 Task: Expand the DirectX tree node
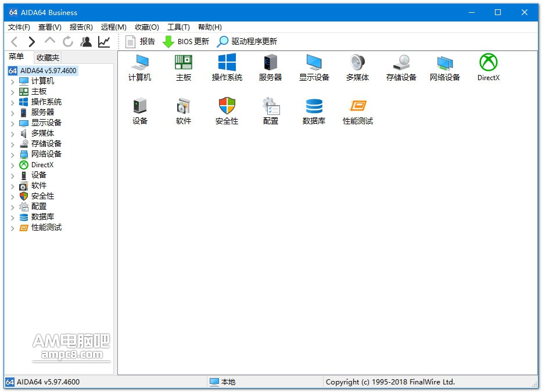pos(12,166)
